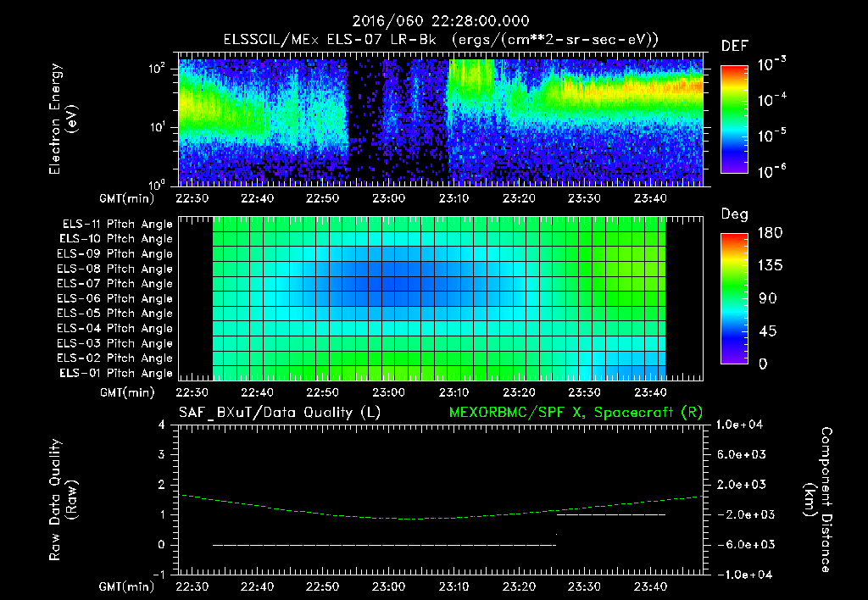Click the ELS-06 Pitch Angle row label
The width and height of the screenshot is (868, 600).
115,298
